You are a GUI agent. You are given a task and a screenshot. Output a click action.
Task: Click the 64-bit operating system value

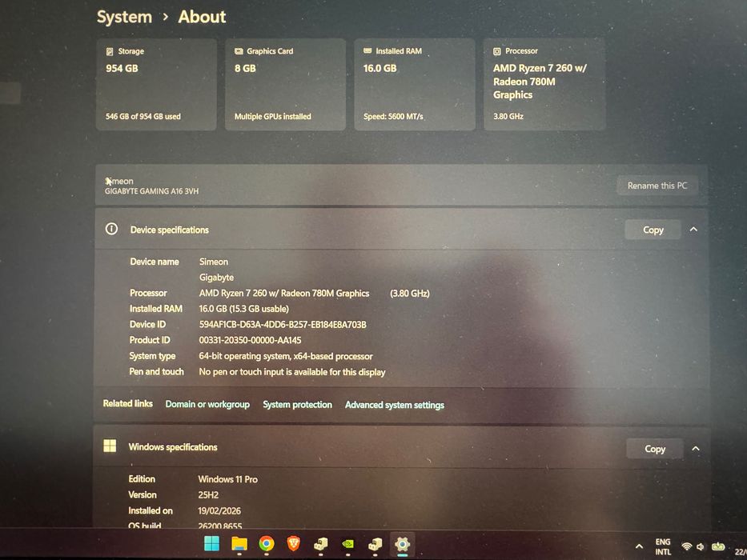[x=286, y=356]
